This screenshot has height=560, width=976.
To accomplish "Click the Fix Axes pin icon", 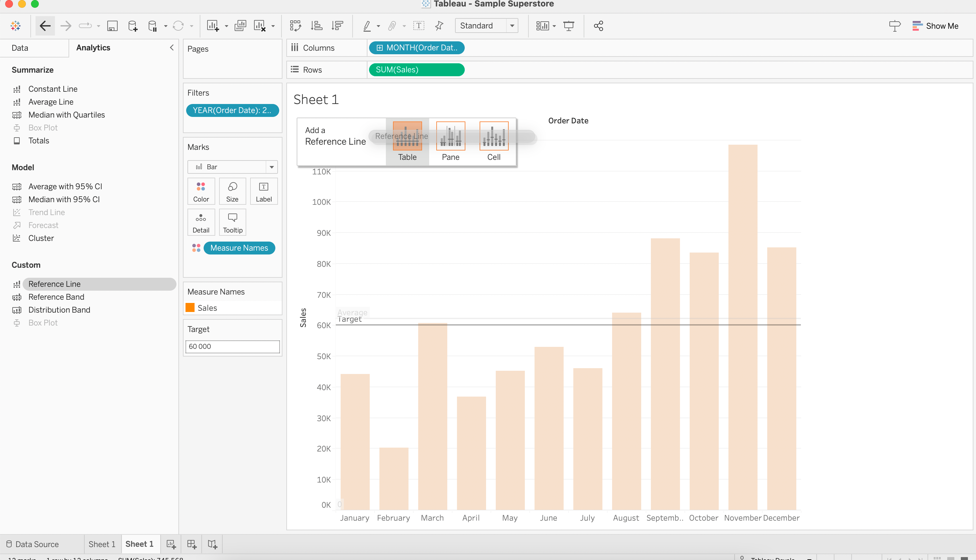I will tap(439, 26).
